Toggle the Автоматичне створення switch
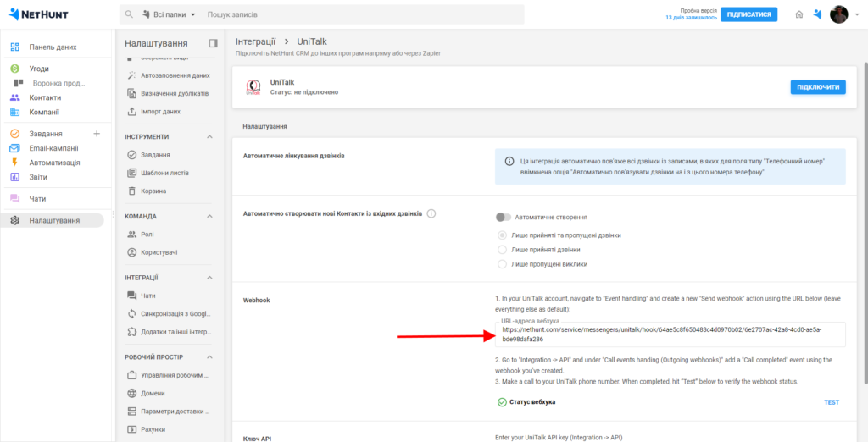This screenshot has width=868, height=442. point(504,218)
